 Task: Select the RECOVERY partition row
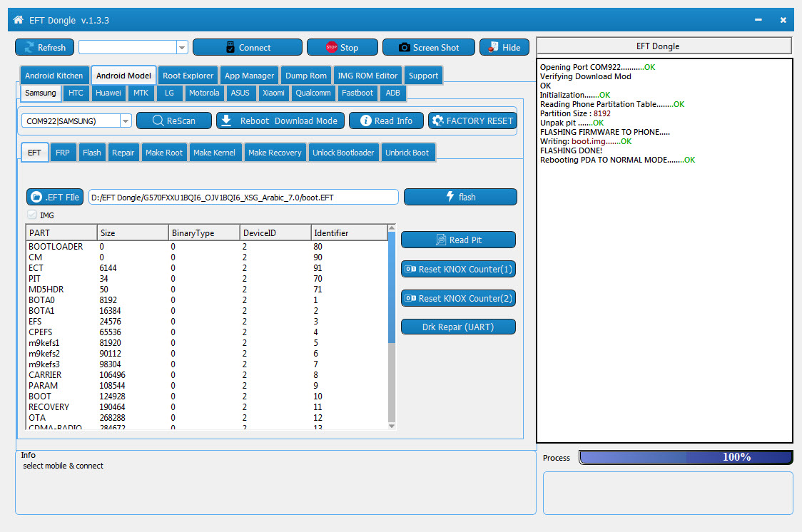pyautogui.click(x=207, y=406)
